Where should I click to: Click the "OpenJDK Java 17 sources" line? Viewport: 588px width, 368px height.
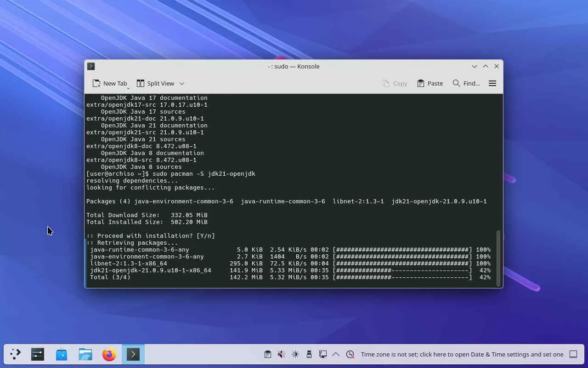tap(143, 112)
